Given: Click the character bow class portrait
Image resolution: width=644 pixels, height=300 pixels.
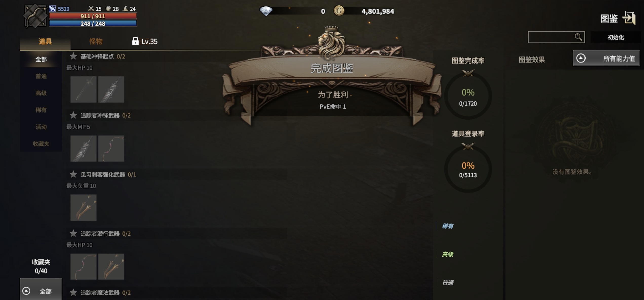Looking at the screenshot, I should click(x=35, y=16).
